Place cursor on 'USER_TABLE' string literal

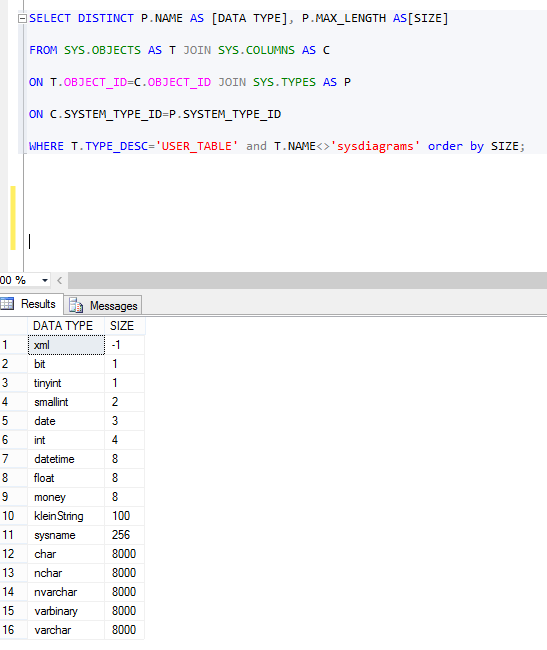coord(197,146)
